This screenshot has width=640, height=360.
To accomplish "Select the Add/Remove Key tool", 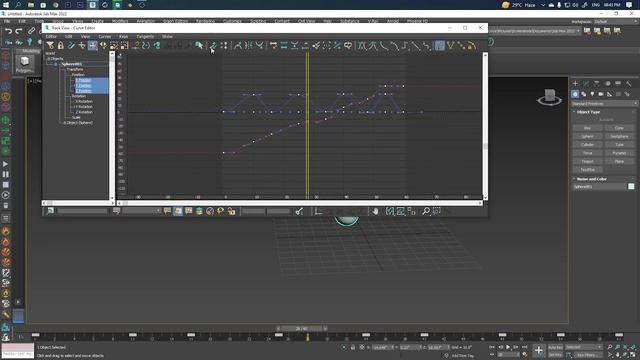I will tap(82, 45).
